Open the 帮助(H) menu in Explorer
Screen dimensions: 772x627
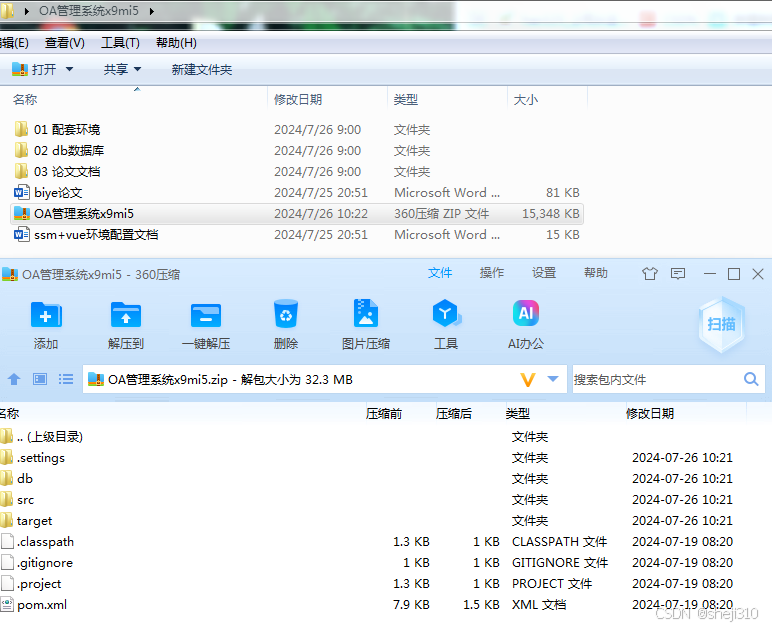click(176, 43)
